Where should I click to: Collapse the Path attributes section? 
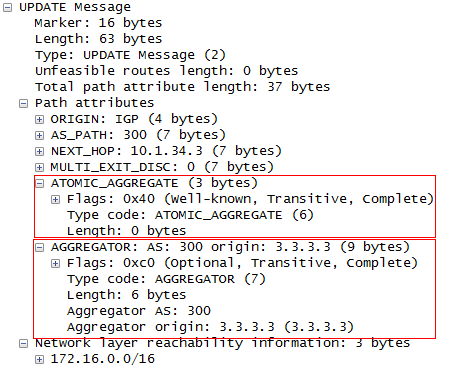point(23,104)
